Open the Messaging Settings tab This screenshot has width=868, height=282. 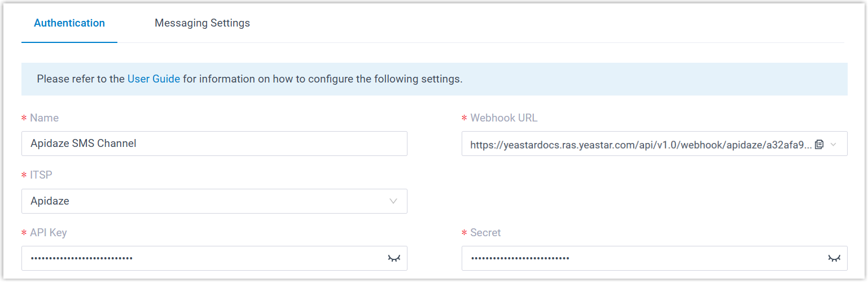pos(202,23)
